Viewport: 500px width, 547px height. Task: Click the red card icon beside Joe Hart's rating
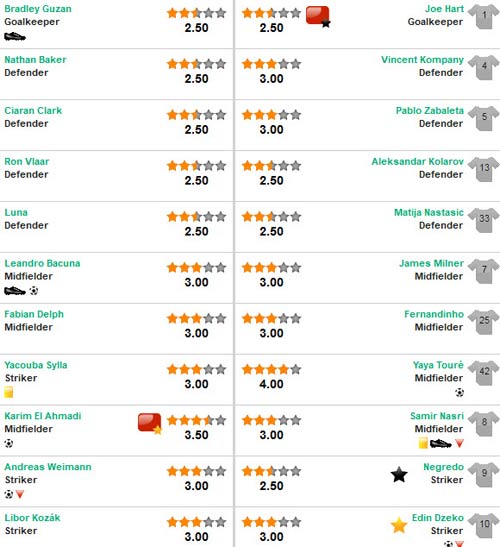coord(318,17)
